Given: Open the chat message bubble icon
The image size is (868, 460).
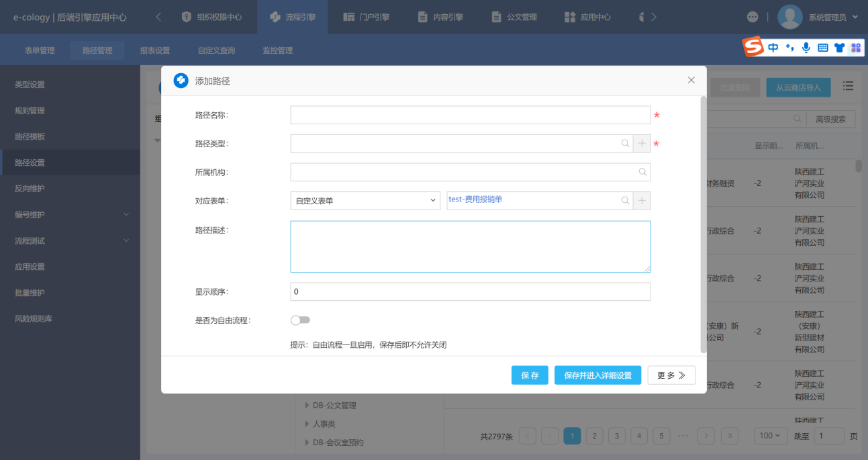Looking at the screenshot, I should click(753, 17).
